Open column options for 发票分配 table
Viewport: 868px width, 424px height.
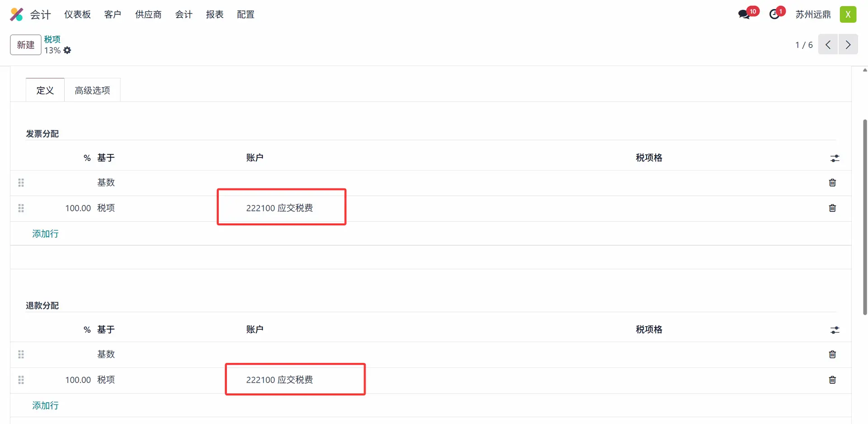tap(835, 158)
